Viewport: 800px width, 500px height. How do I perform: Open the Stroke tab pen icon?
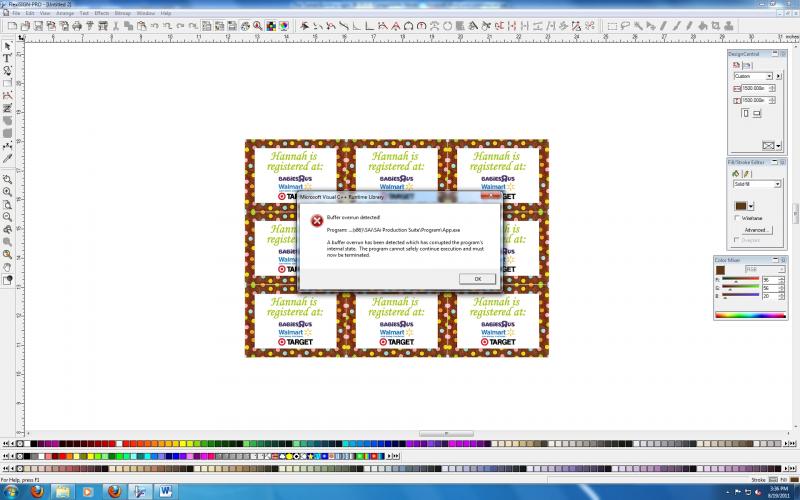(746, 174)
